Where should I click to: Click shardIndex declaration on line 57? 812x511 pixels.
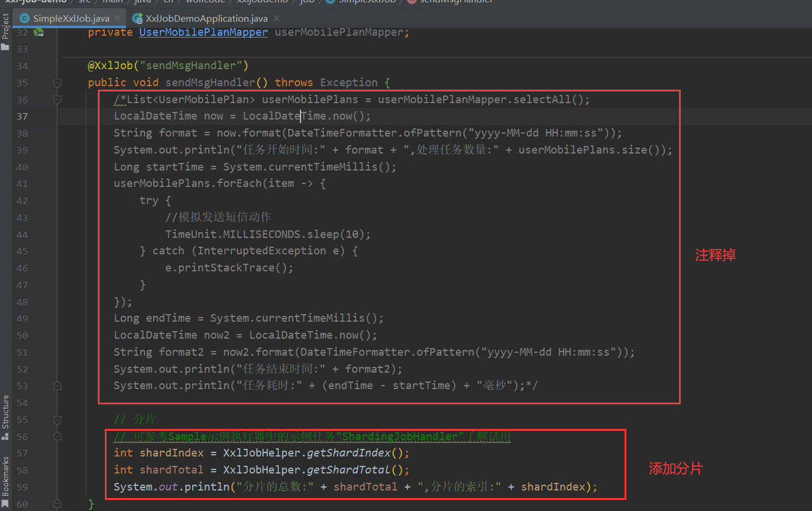pyautogui.click(x=172, y=453)
